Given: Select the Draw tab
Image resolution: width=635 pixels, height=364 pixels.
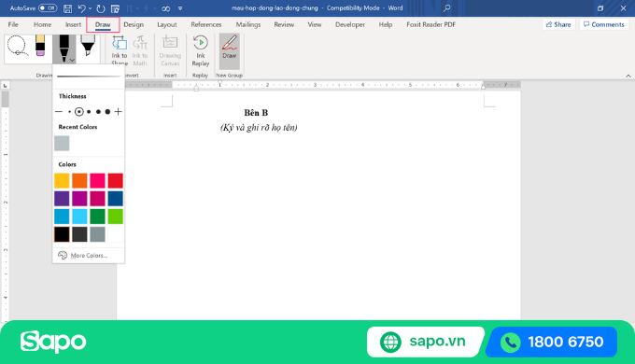Looking at the screenshot, I should coord(103,24).
